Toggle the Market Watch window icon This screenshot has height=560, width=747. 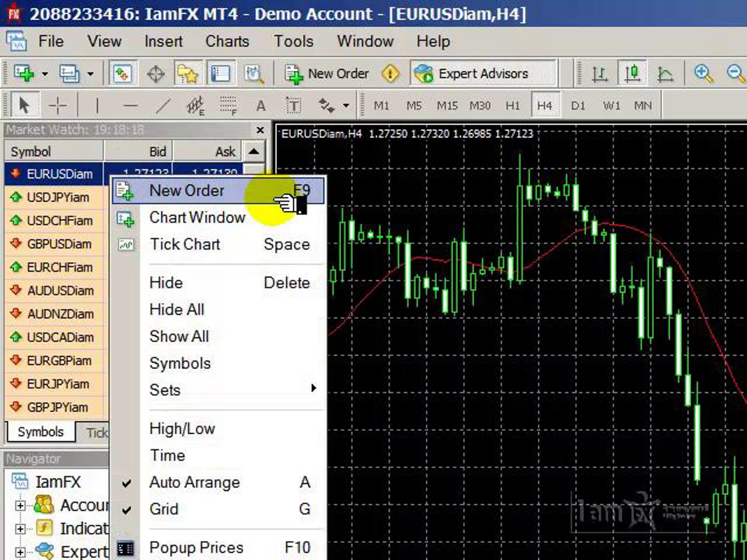tap(123, 73)
